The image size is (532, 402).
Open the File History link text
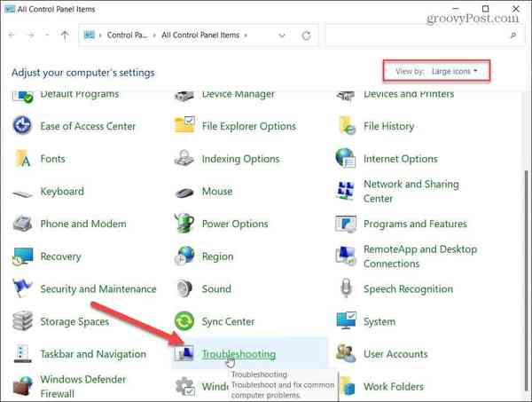(x=389, y=126)
